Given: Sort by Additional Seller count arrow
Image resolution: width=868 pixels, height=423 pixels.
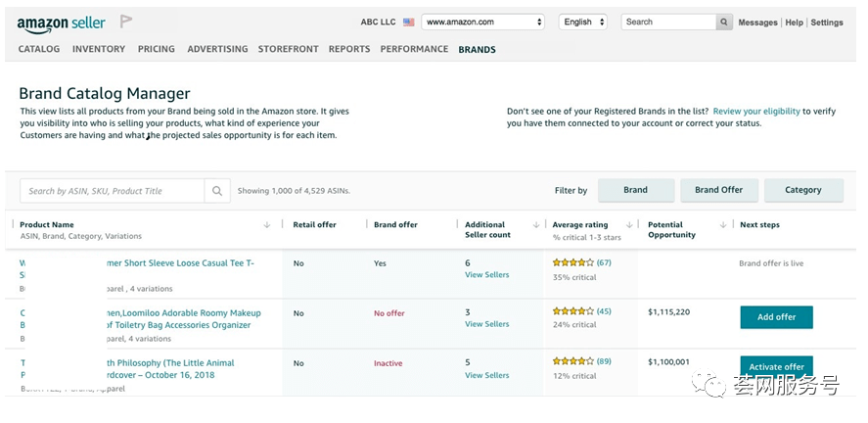Looking at the screenshot, I should pyautogui.click(x=536, y=225).
